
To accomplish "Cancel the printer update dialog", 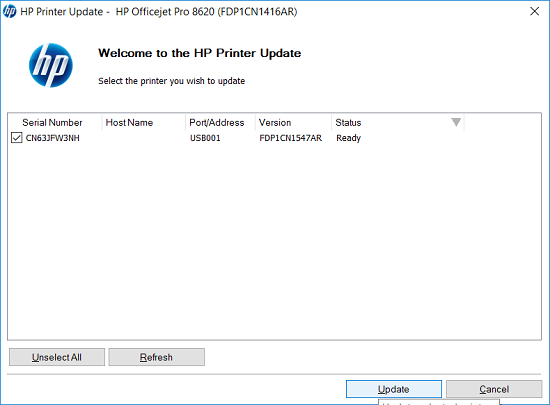I will pyautogui.click(x=494, y=389).
